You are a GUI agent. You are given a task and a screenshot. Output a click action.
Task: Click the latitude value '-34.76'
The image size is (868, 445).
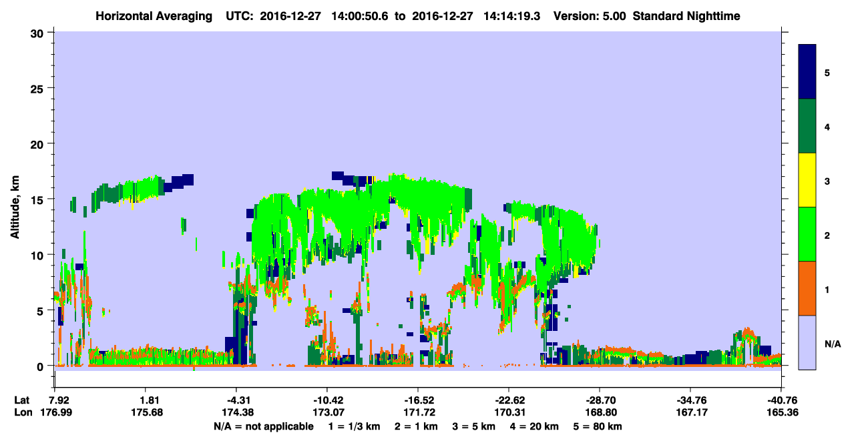[x=690, y=400]
